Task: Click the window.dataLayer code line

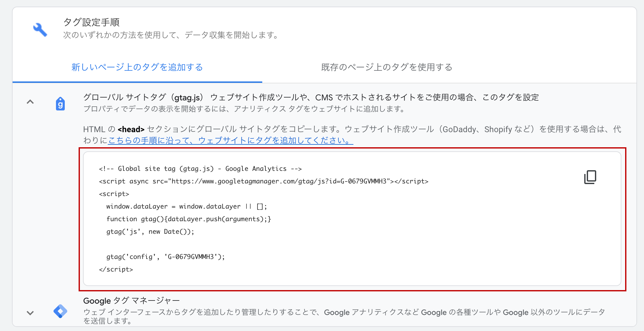Action: coord(187,206)
